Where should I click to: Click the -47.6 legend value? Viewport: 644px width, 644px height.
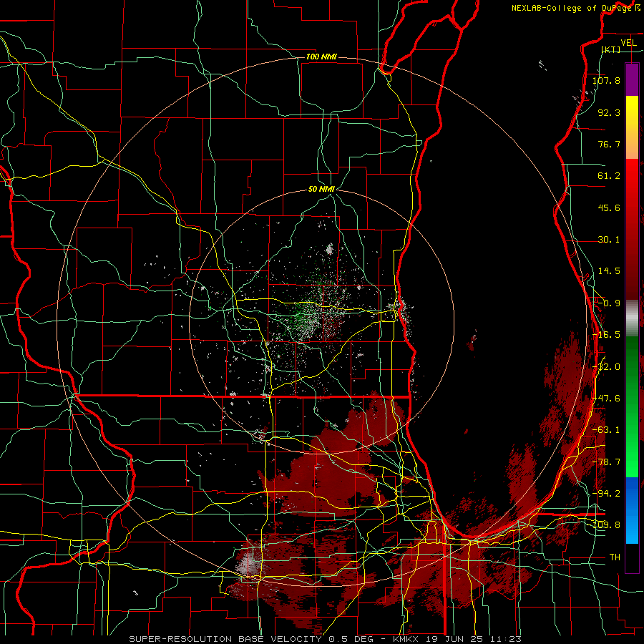click(x=606, y=399)
